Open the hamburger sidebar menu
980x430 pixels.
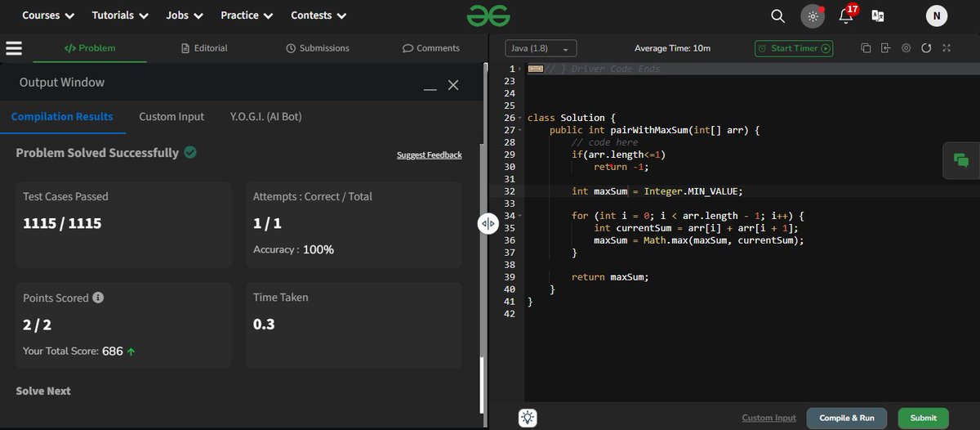click(x=14, y=48)
